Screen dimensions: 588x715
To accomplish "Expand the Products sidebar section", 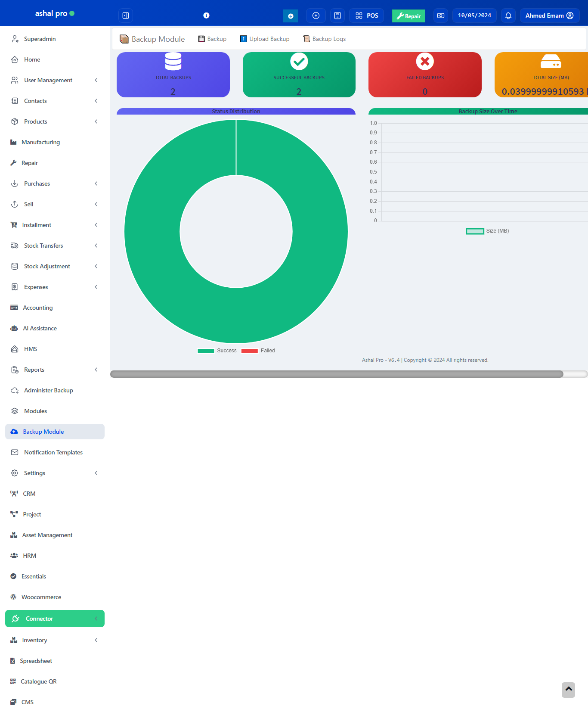I will pos(55,121).
